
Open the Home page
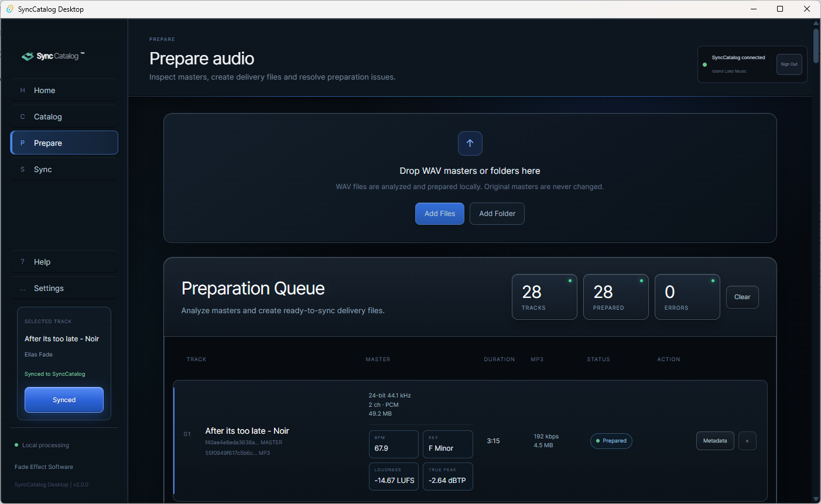pos(64,90)
